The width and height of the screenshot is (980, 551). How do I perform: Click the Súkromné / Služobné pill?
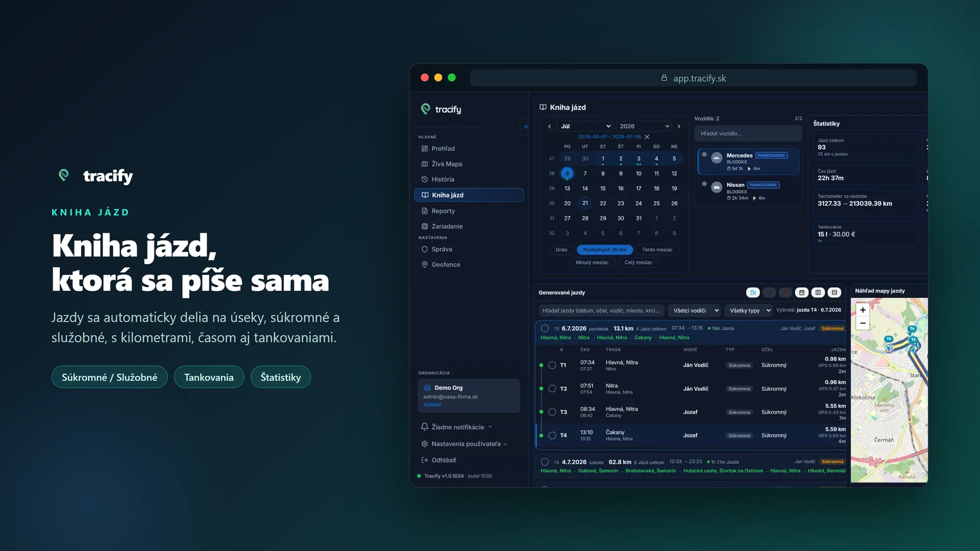click(x=109, y=377)
